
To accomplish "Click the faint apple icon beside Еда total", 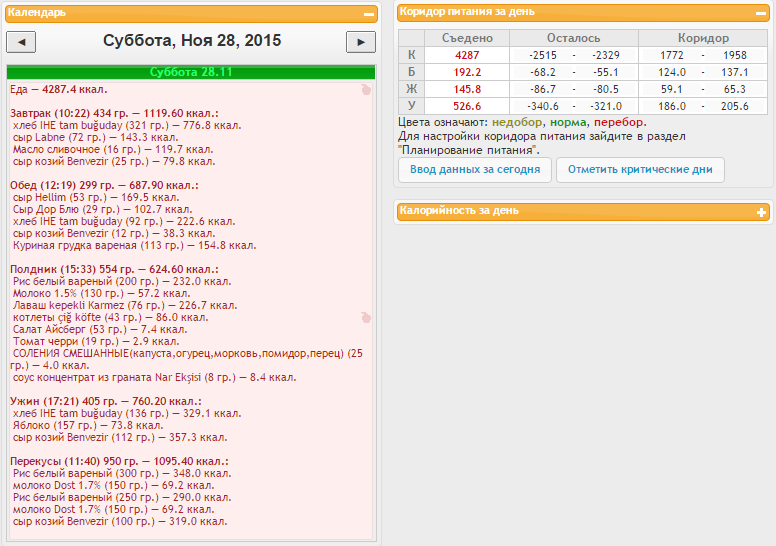I will click(366, 90).
